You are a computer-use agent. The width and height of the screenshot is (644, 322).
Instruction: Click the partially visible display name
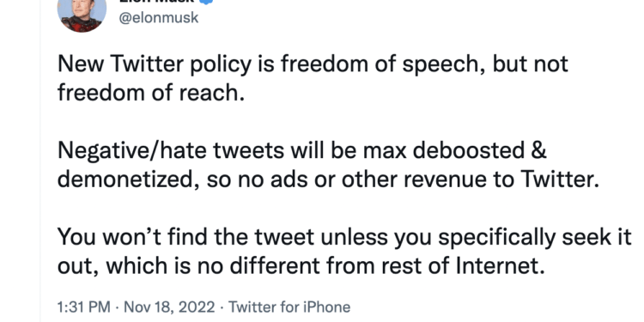click(x=156, y=1)
